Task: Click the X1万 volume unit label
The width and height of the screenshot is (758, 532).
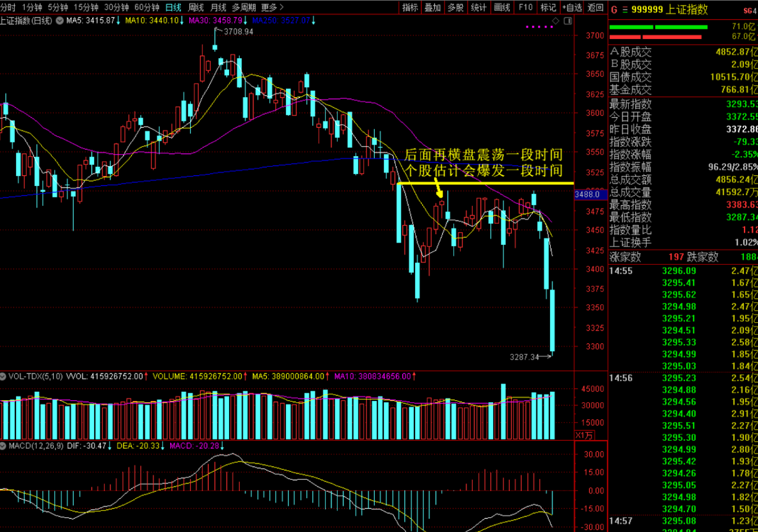Action: tap(584, 435)
